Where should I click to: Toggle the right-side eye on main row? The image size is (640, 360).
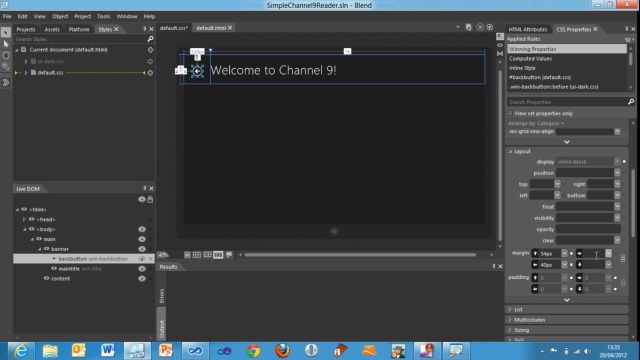(x=142, y=239)
